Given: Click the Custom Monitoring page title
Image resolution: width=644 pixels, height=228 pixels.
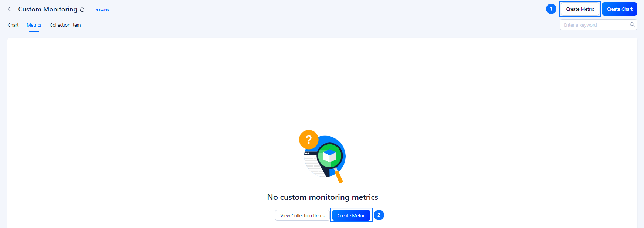Looking at the screenshot, I should (48, 9).
